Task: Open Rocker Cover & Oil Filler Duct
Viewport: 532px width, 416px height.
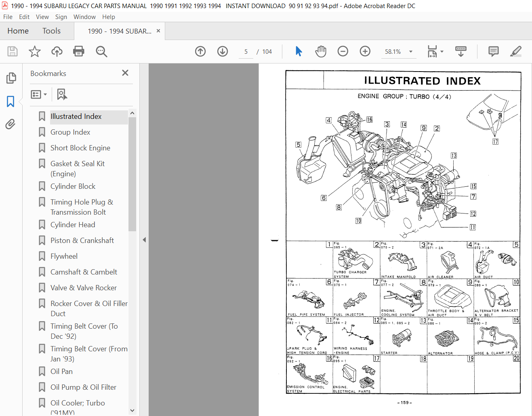Action: (89, 308)
